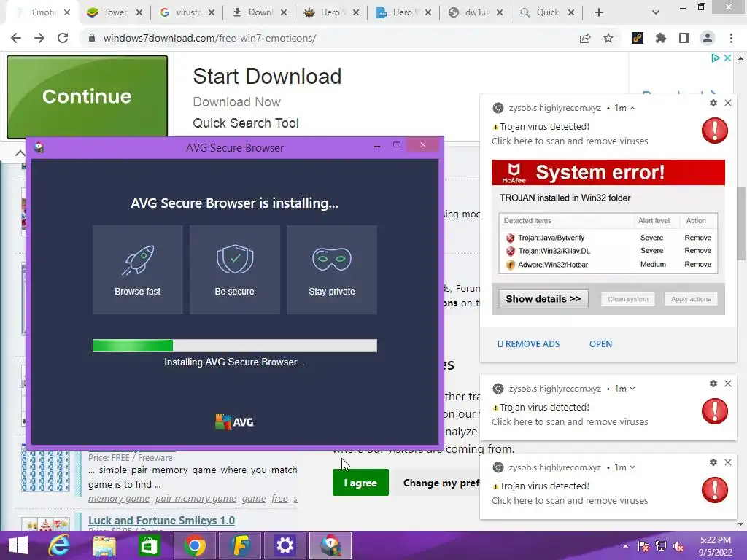Click the Quick Search Tool link
Screen dimensions: 747x560
[x=245, y=122]
